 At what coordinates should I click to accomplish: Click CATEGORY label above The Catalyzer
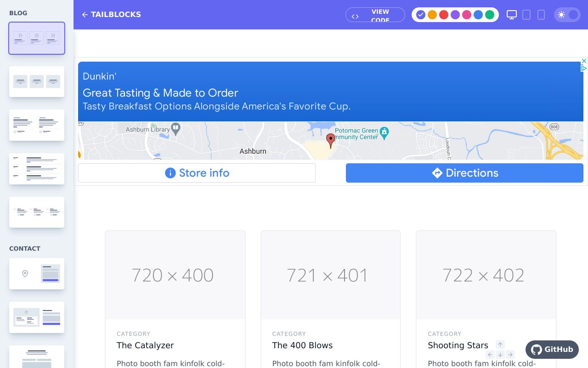pyautogui.click(x=133, y=334)
